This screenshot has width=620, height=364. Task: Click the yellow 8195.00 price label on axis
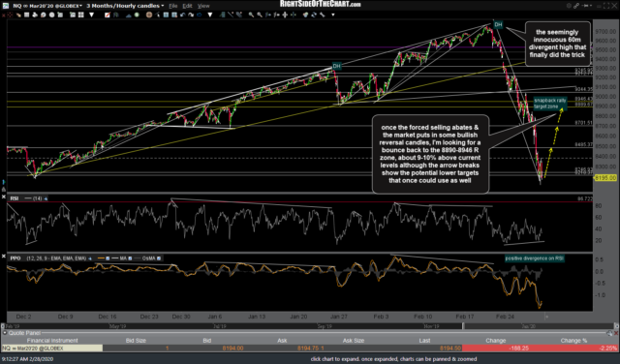605,178
